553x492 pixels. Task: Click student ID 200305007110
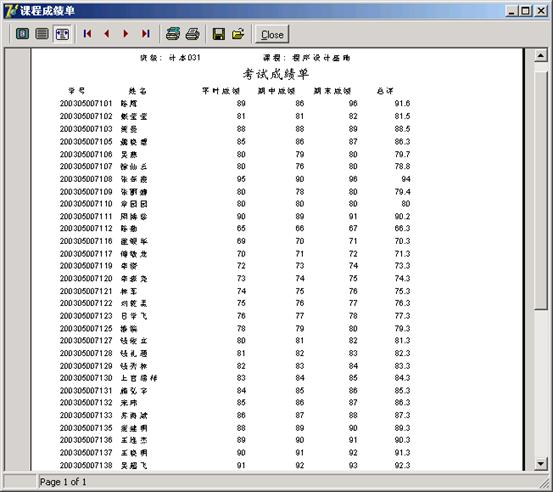point(86,204)
